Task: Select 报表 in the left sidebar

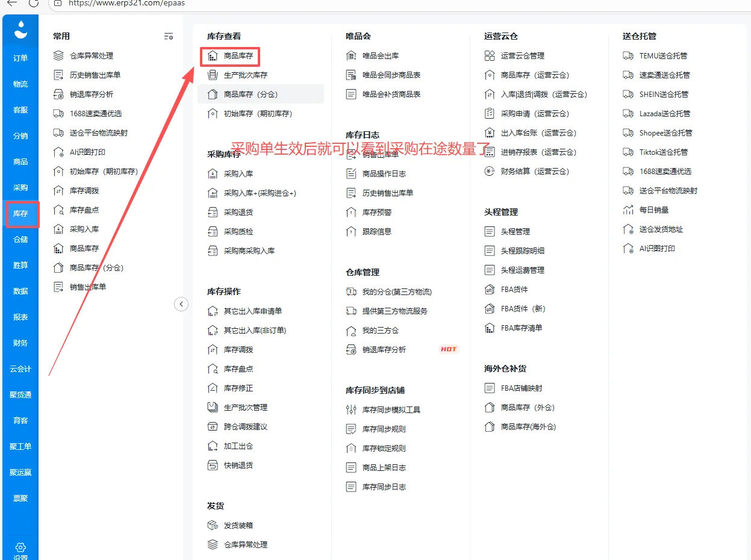Action: [20, 317]
